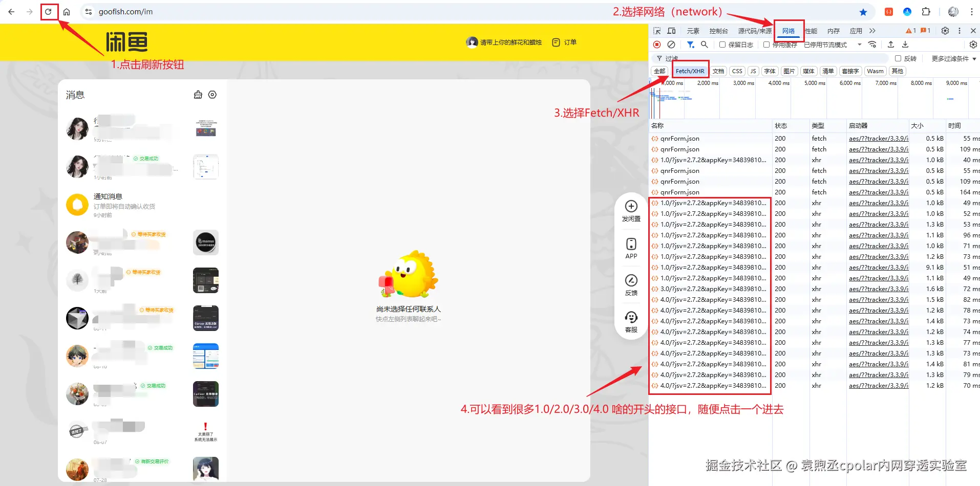Open network search magnifier
Image resolution: width=980 pixels, height=486 pixels.
pos(705,45)
